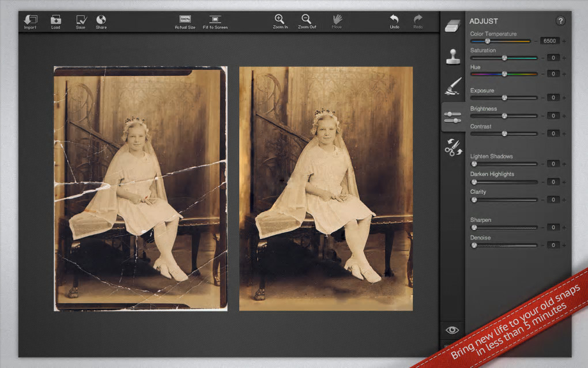Click the Clarity slider handle
The width and height of the screenshot is (588, 368).
pyautogui.click(x=474, y=200)
